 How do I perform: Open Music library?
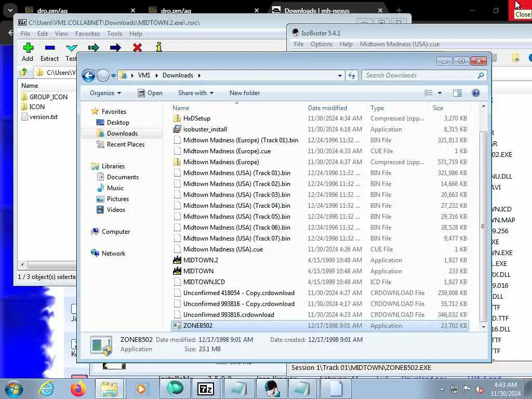pyautogui.click(x=115, y=188)
